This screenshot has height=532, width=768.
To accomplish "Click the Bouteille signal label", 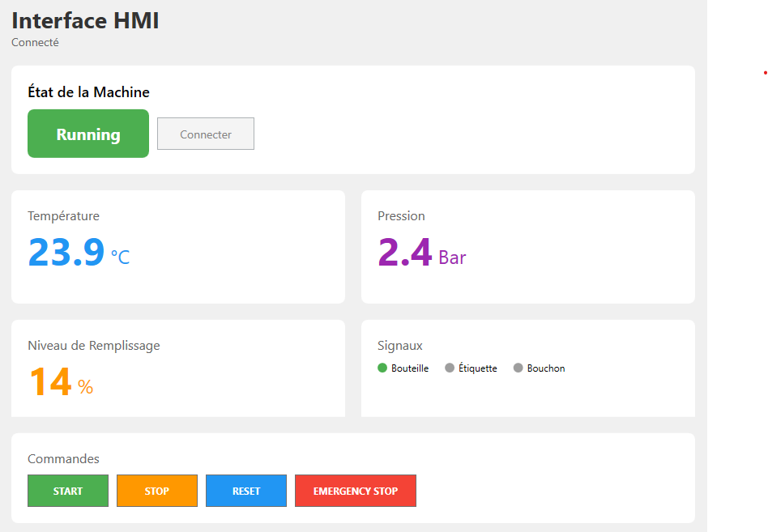I will (x=410, y=368).
